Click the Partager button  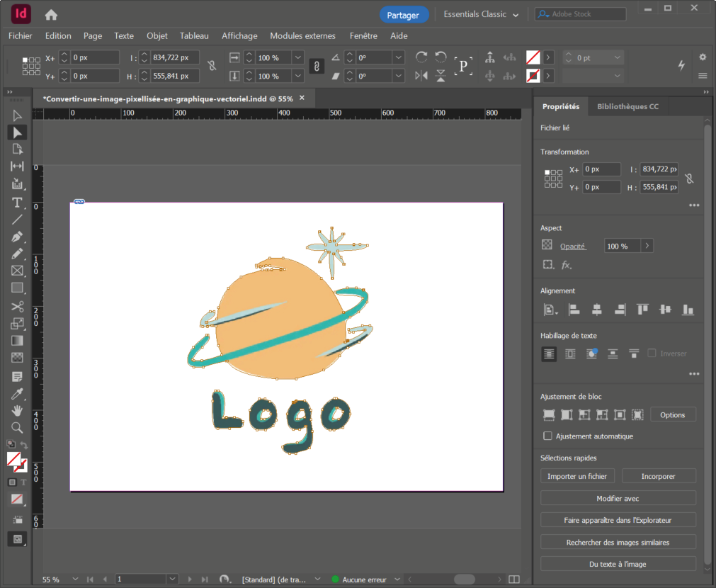403,15
